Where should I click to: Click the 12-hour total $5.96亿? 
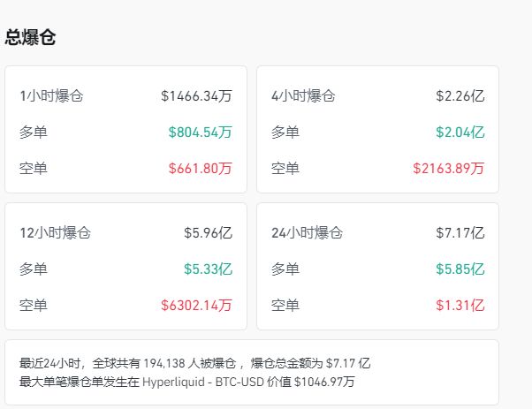208,233
